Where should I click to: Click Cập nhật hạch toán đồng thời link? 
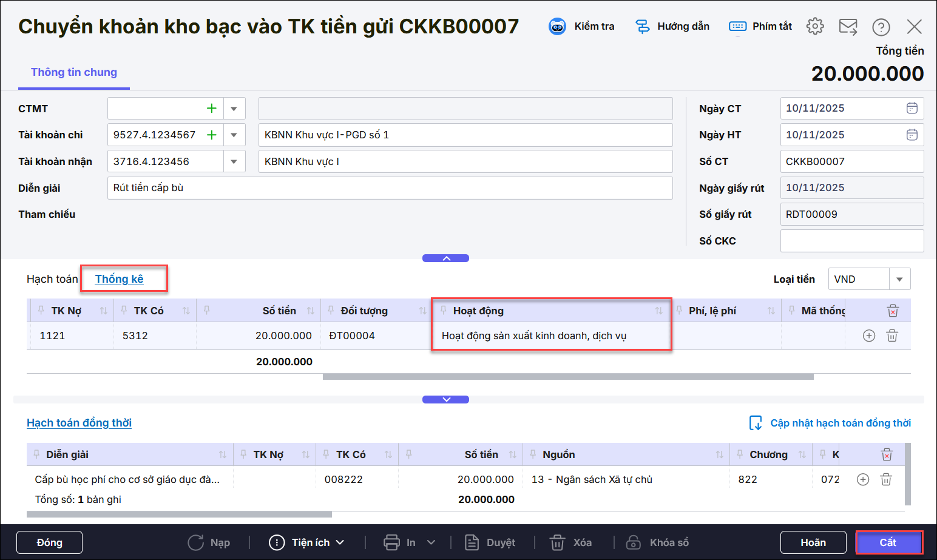840,423
